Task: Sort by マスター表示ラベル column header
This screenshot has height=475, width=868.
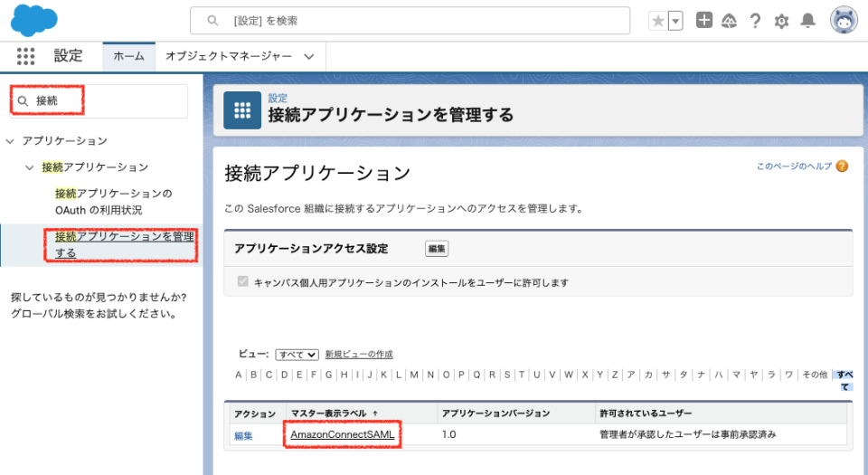Action: [328, 413]
